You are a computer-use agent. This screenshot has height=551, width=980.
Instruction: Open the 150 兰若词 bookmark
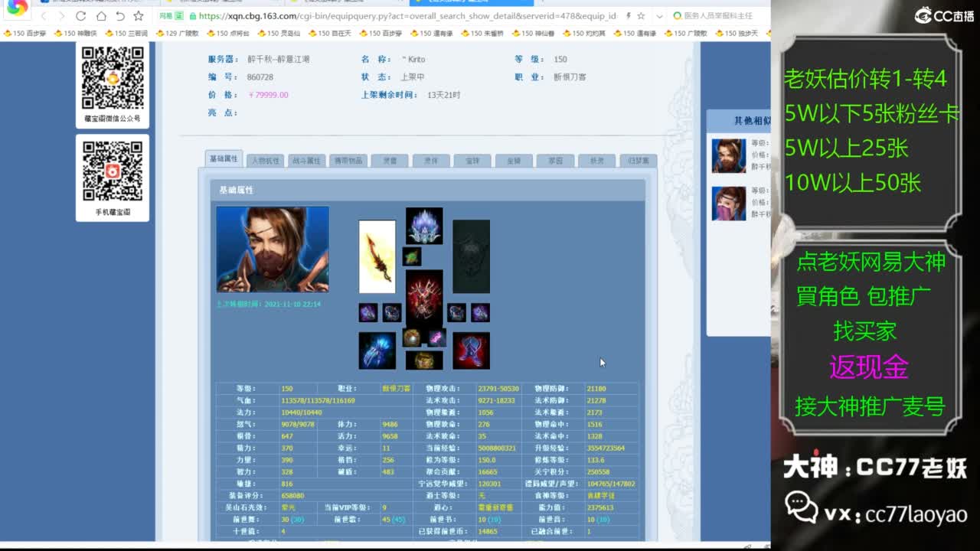(126, 34)
